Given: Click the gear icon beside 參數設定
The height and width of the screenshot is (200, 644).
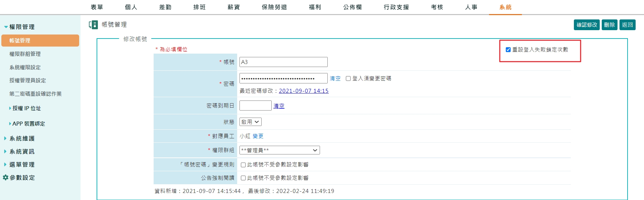Looking at the screenshot, I should [x=5, y=177].
